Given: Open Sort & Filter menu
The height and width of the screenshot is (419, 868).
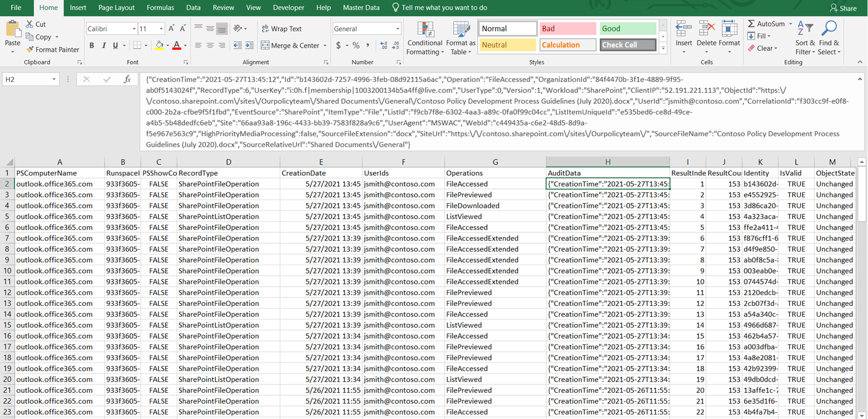Looking at the screenshot, I should click(805, 38).
